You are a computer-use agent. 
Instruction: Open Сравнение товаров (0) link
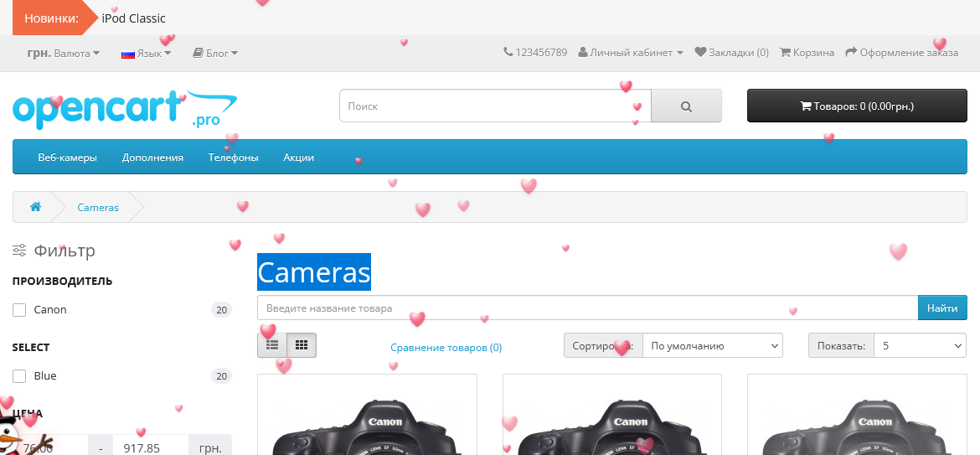coord(446,348)
